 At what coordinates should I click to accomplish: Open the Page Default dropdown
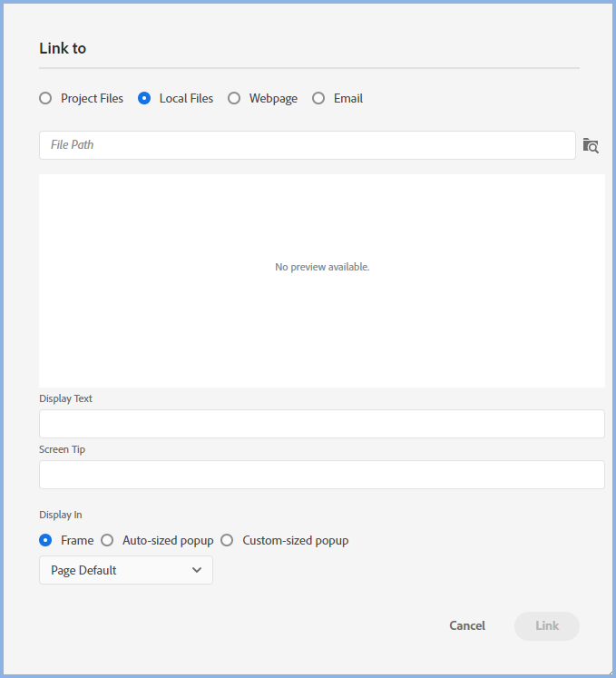[x=126, y=570]
